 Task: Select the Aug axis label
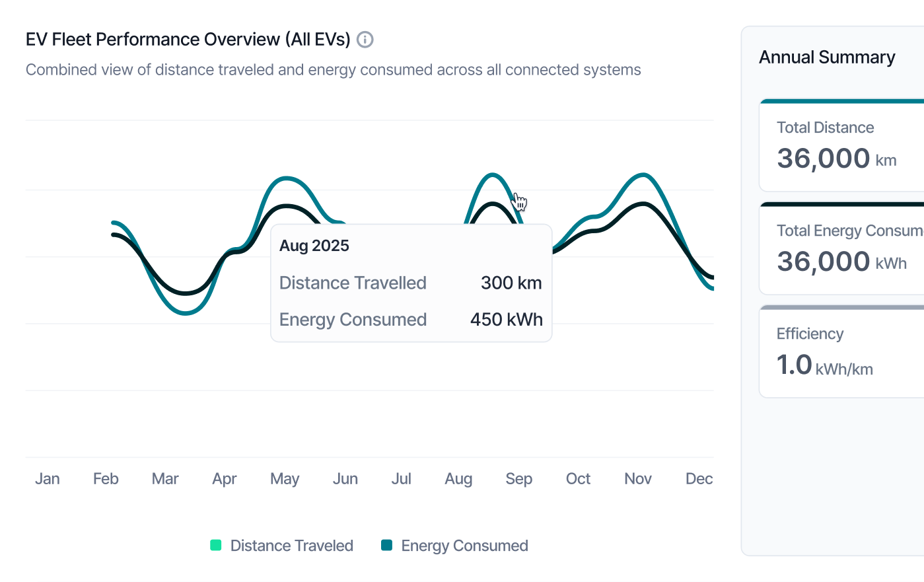pos(458,478)
